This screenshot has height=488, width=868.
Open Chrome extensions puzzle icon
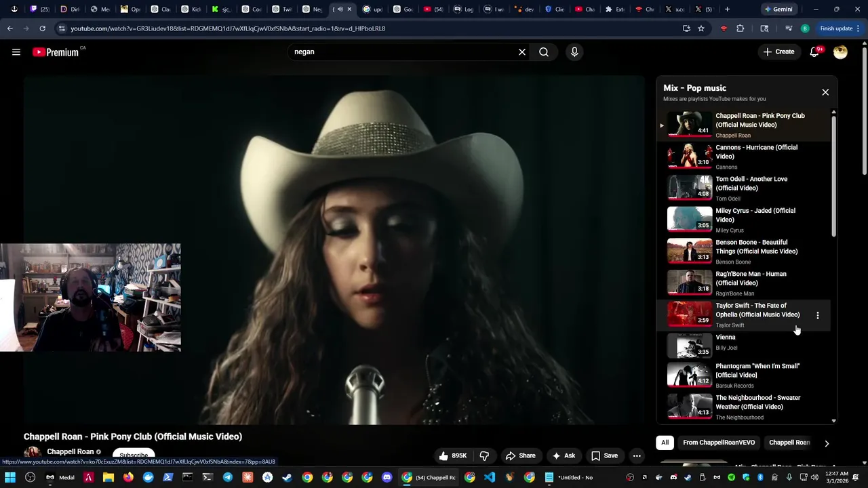coord(741,28)
